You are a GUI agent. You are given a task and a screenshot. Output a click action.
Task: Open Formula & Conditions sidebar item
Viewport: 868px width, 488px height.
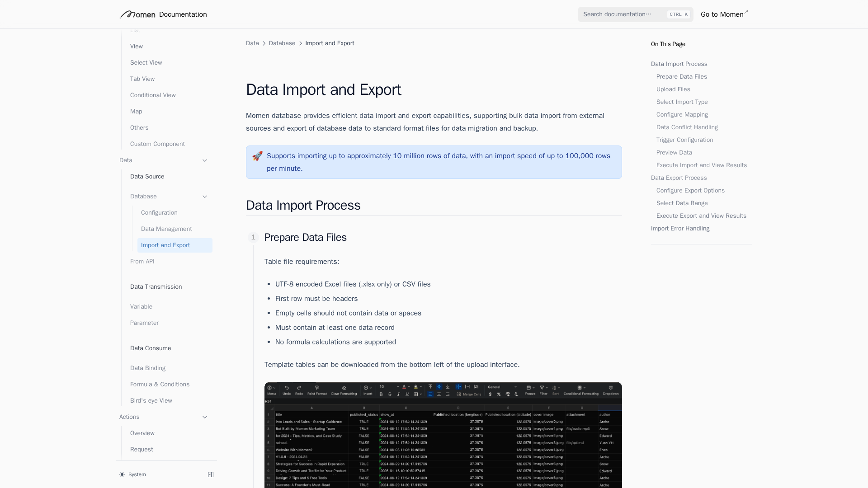pos(160,385)
